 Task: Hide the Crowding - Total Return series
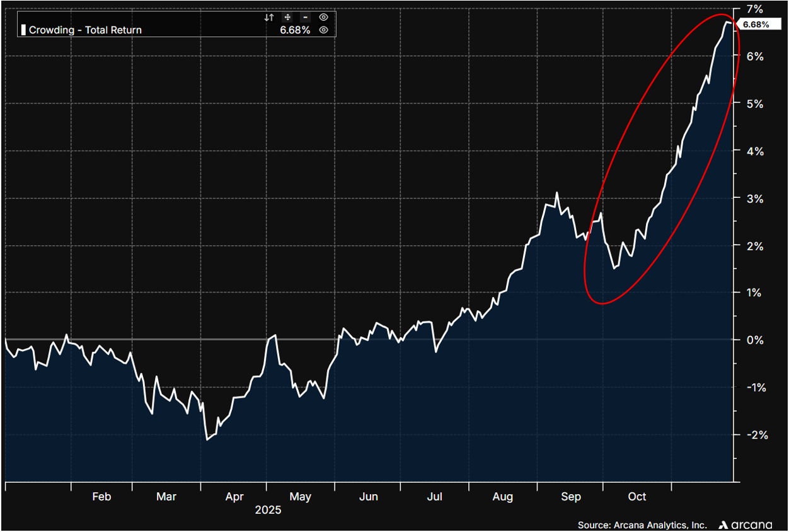[323, 30]
